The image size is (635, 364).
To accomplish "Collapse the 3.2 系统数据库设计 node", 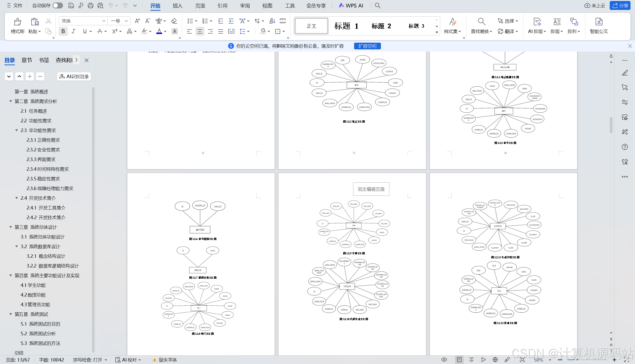I will (17, 246).
